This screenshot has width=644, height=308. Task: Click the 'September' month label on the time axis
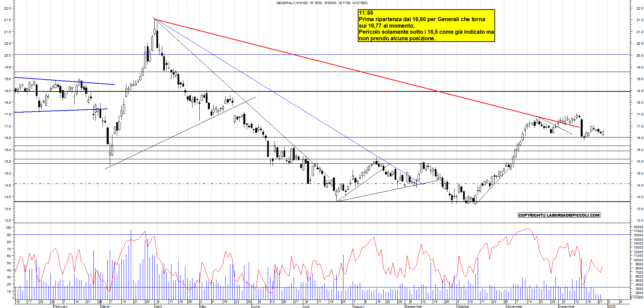click(414, 306)
